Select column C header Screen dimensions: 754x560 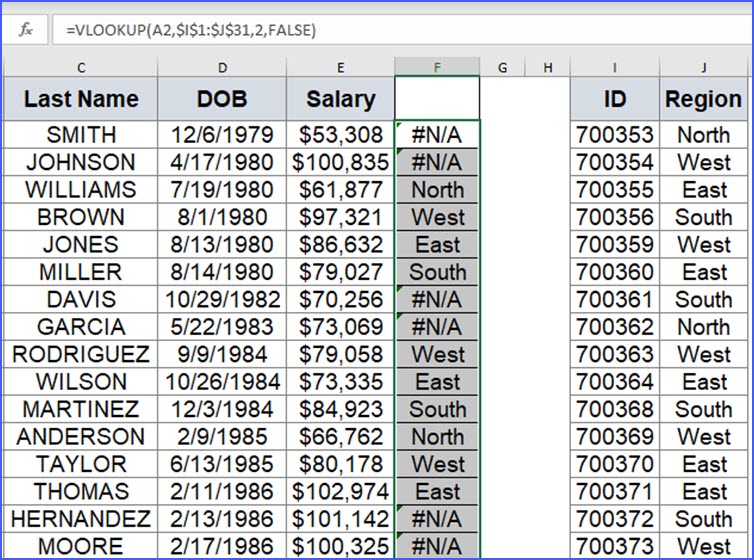coord(81,67)
